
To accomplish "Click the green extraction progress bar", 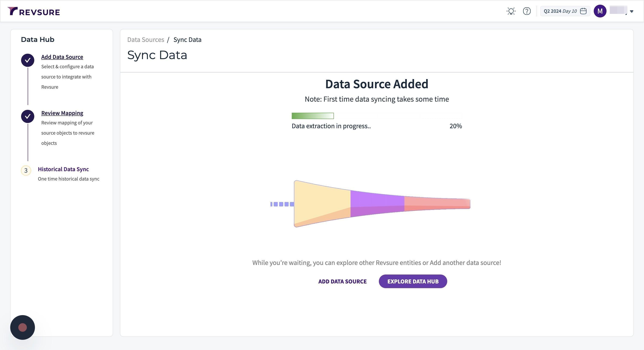I will coord(312,116).
